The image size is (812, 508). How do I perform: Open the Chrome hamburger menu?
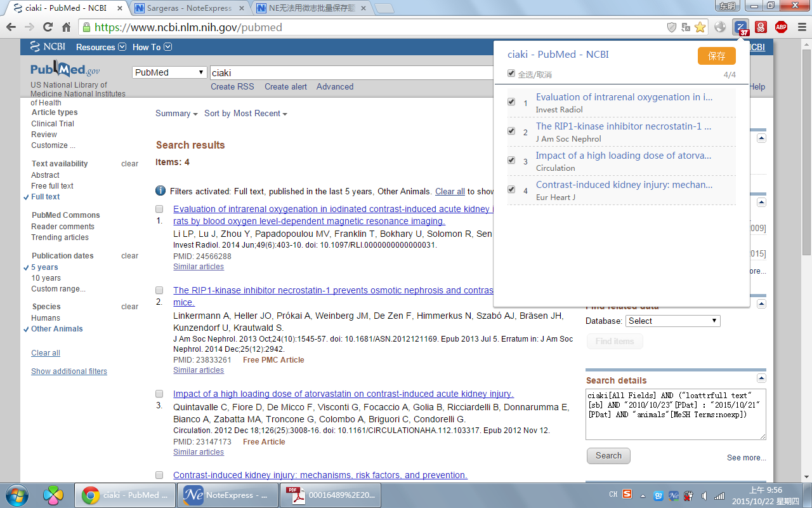pyautogui.click(x=801, y=27)
